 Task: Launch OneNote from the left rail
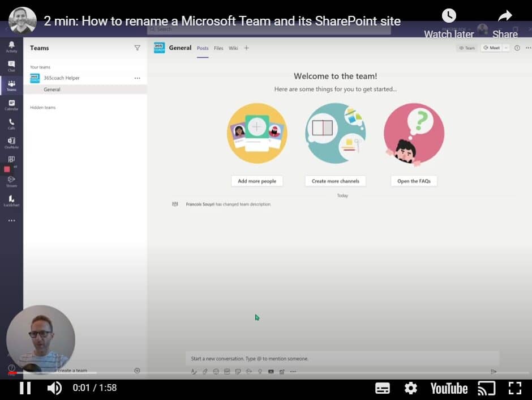[x=11, y=143]
